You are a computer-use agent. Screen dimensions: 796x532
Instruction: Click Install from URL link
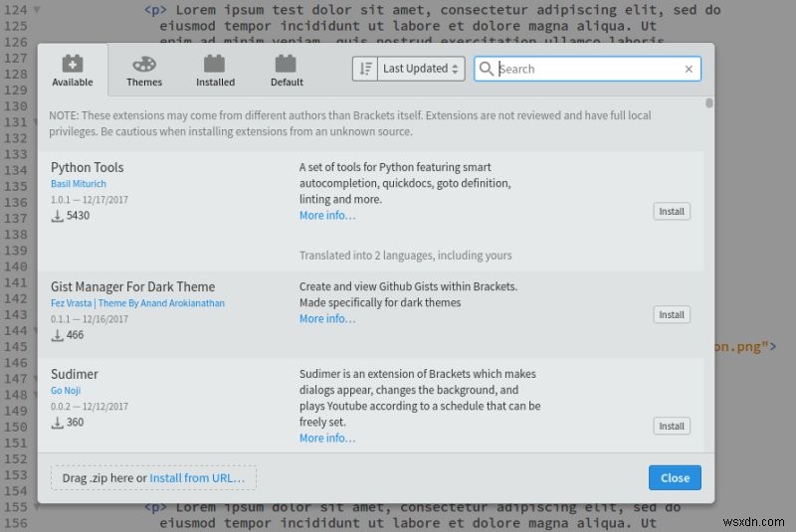(197, 477)
